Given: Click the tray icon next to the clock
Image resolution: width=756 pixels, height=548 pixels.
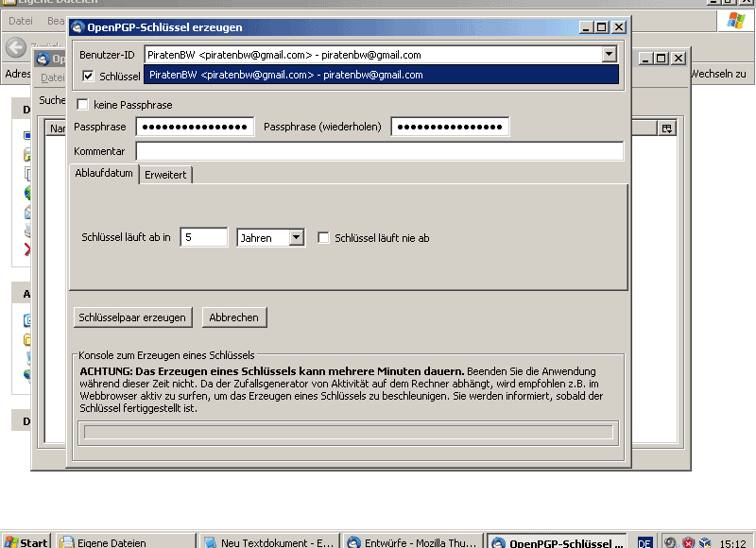Looking at the screenshot, I should (705, 542).
